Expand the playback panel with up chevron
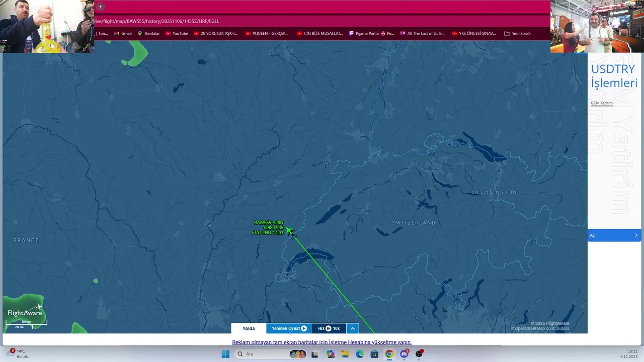 [x=353, y=328]
